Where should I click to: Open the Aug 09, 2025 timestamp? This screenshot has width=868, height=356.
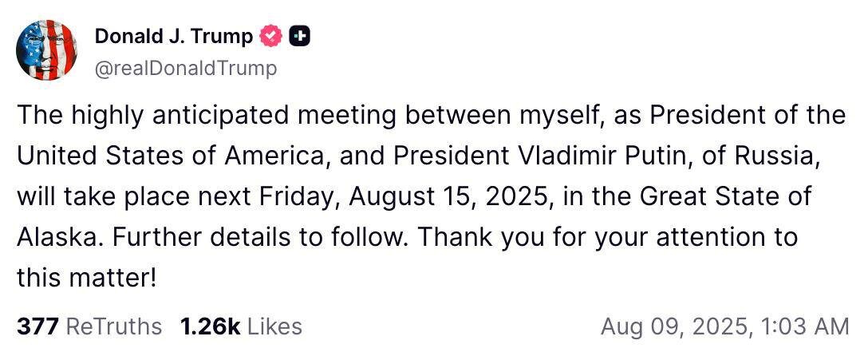coord(724,326)
